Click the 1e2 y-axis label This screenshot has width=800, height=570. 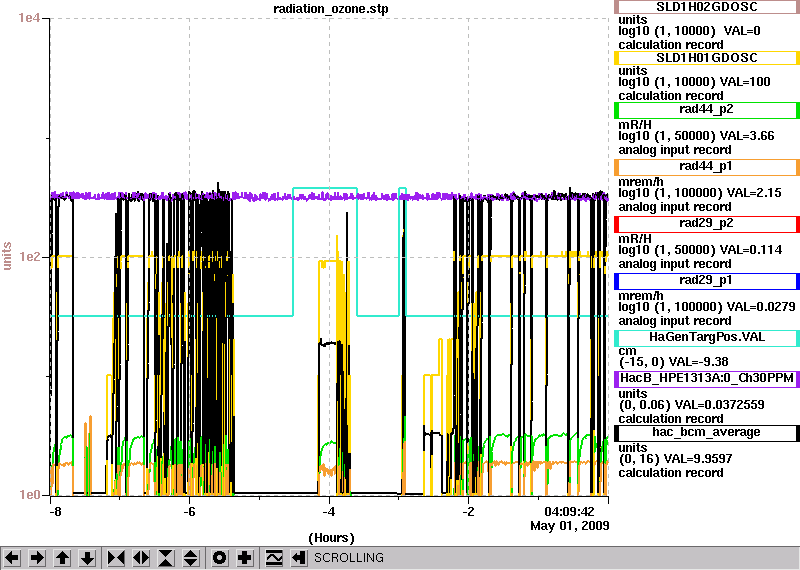[29, 256]
